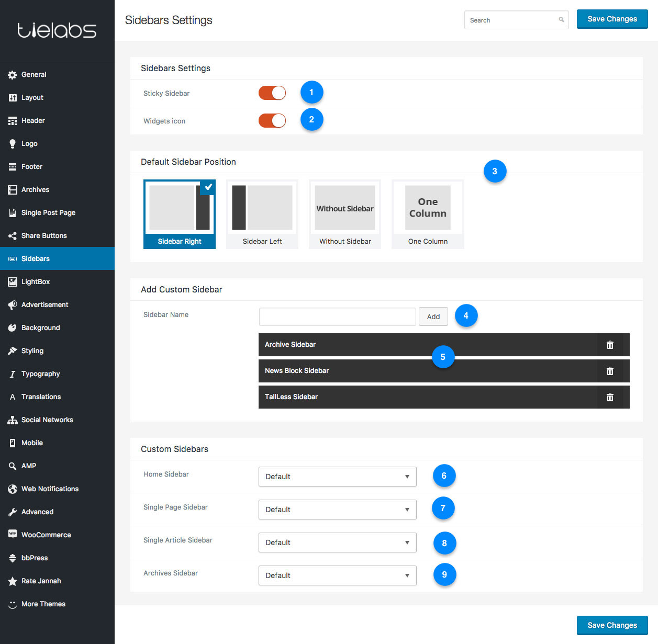Click the Logo lightbulb icon

tap(13, 144)
